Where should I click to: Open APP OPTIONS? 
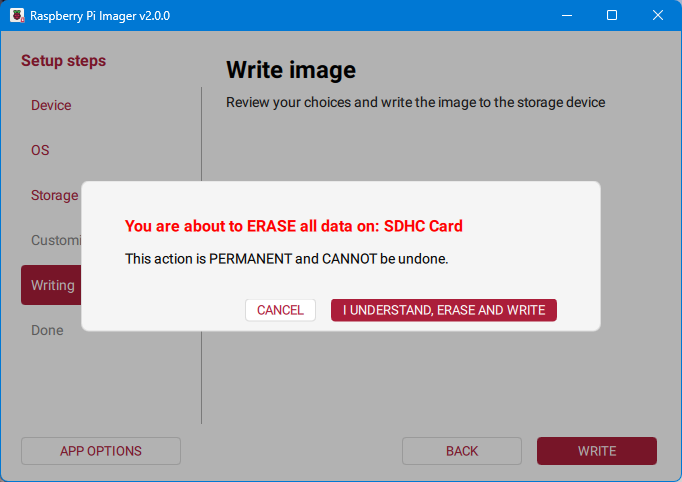point(101,451)
